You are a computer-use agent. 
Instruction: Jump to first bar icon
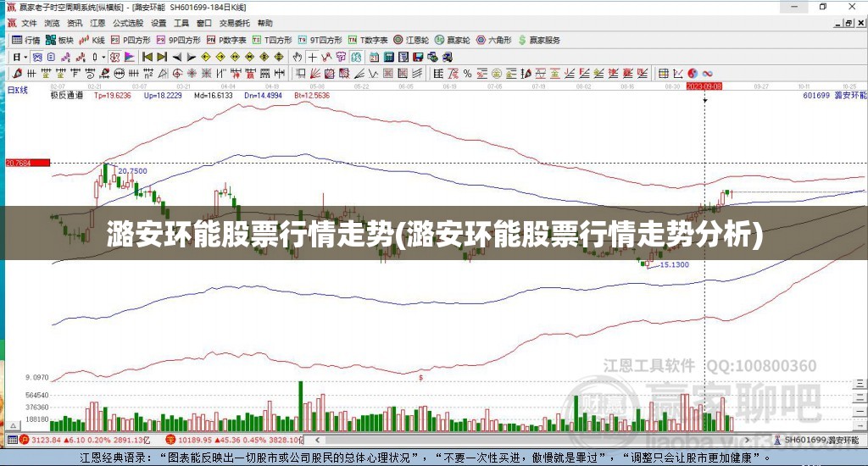click(x=147, y=57)
